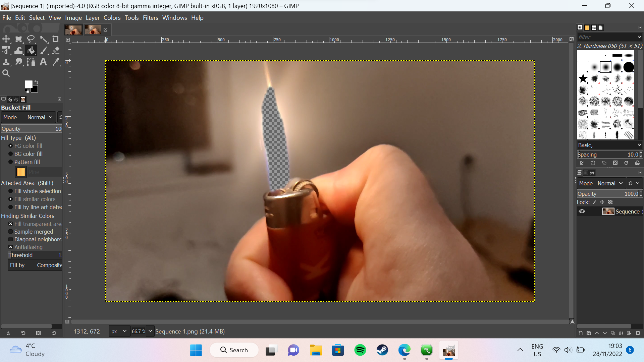Viewport: 644px width, 362px height.
Task: Select the Smudge tool
Action: 18,62
